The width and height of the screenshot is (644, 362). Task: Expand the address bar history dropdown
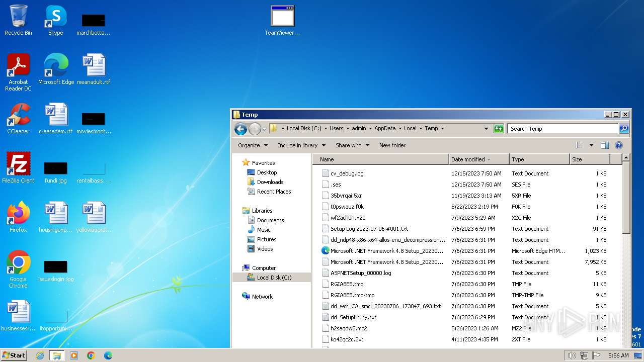(486, 129)
